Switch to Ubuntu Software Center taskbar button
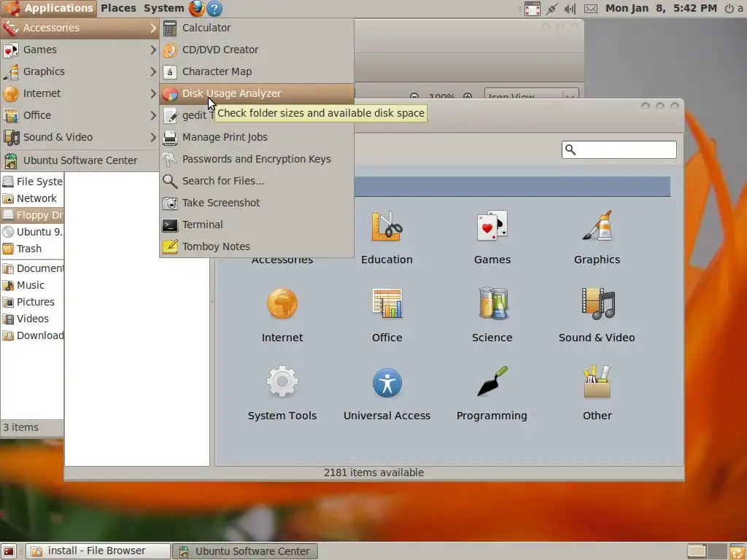This screenshot has height=560, width=747. (x=244, y=551)
